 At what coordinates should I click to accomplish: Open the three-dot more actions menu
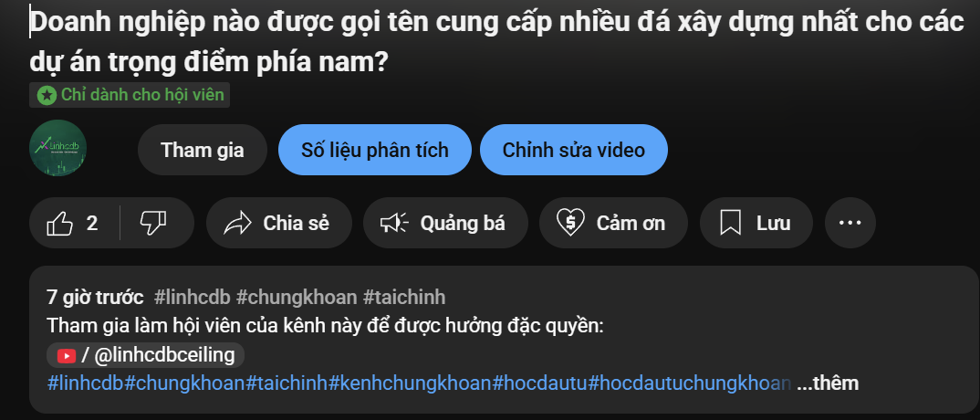[850, 223]
